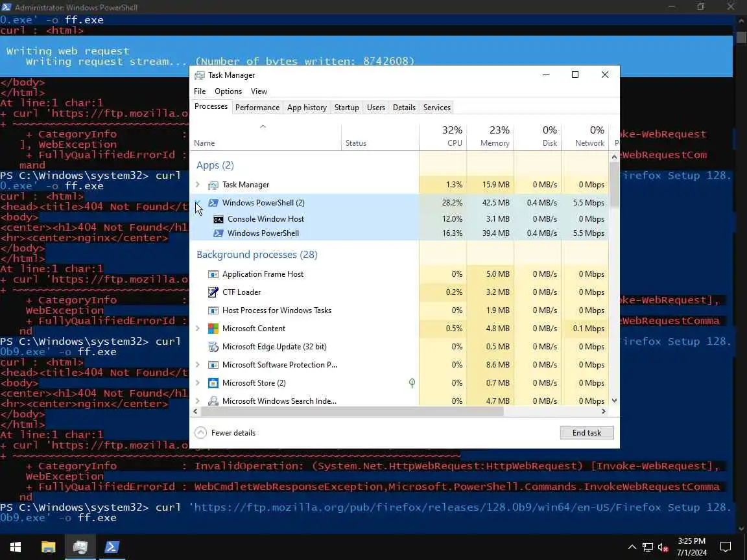Click the Fewer details circle arrow
The image size is (747, 560).
(x=201, y=433)
